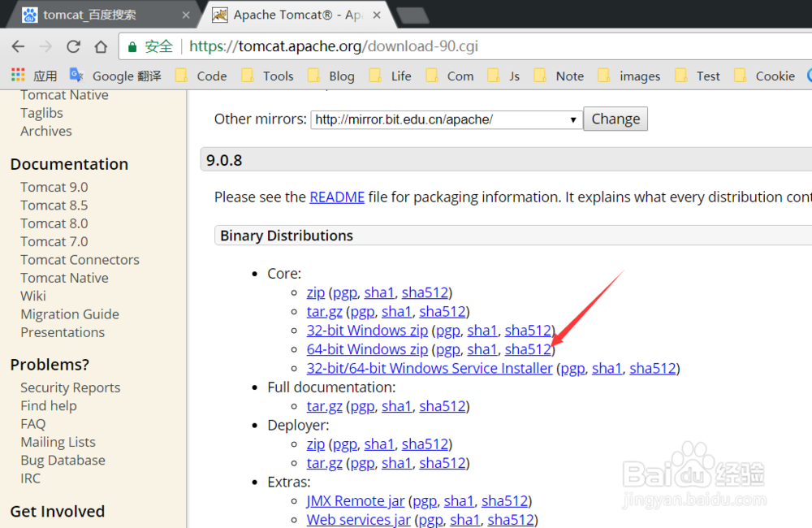812x528 pixels.
Task: Download Full documentation tar.gz
Action: [x=324, y=407]
